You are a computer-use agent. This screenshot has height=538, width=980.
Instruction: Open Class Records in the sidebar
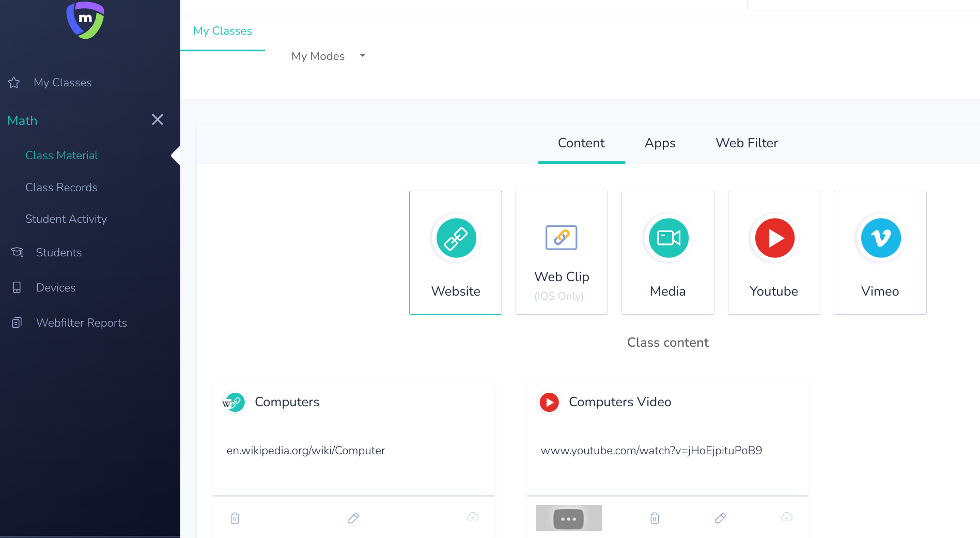[x=61, y=188]
